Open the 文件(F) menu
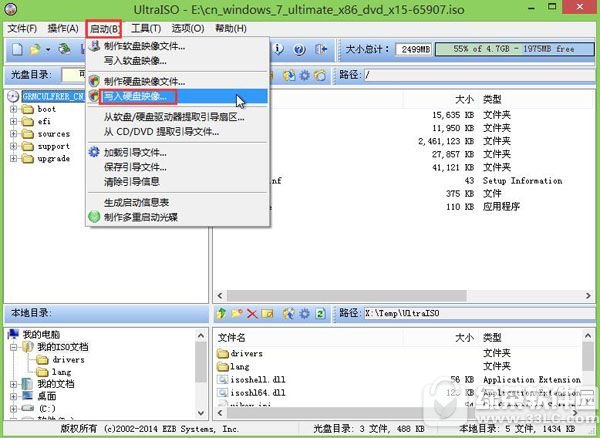This screenshot has width=600, height=438. click(x=22, y=29)
